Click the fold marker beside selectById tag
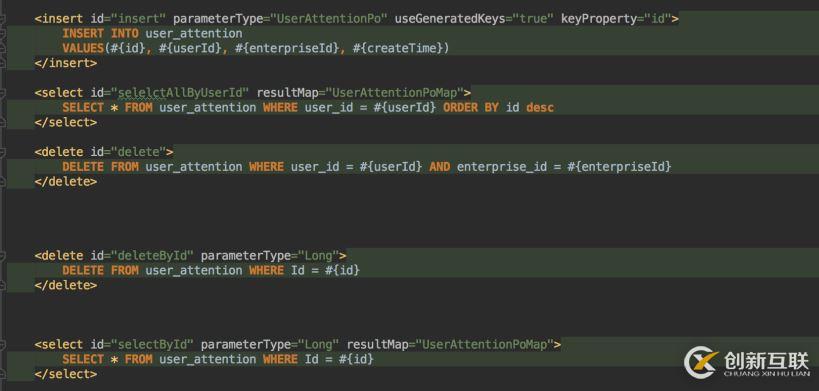This screenshot has width=819, height=391. (3, 345)
